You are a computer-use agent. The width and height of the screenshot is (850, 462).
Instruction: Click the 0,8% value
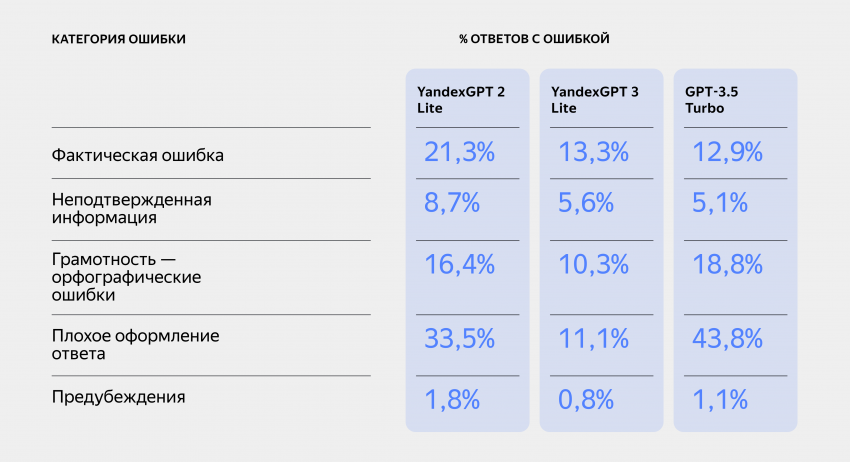click(x=586, y=401)
